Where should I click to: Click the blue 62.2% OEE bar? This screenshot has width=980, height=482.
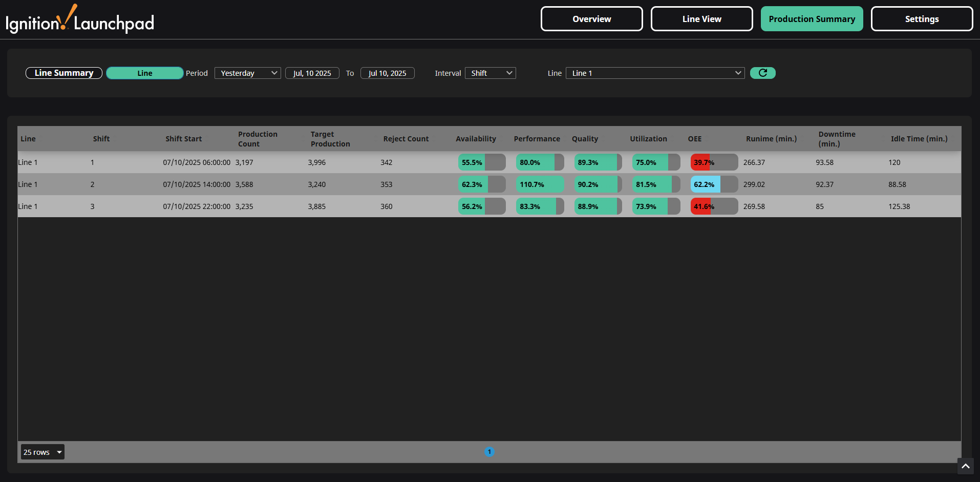pos(714,184)
